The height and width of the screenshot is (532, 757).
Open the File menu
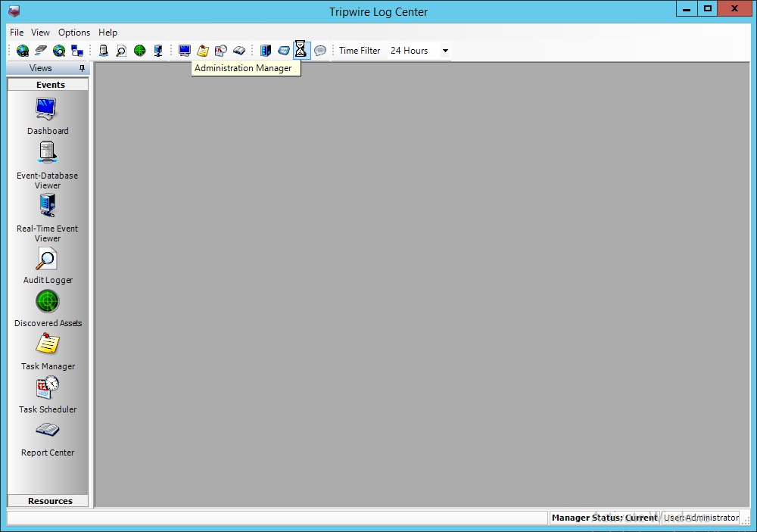coord(17,33)
